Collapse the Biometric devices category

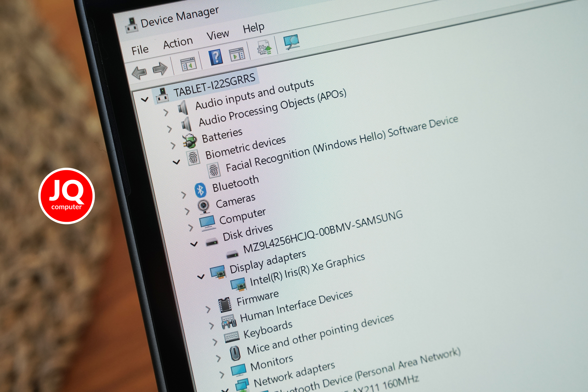pyautogui.click(x=176, y=162)
